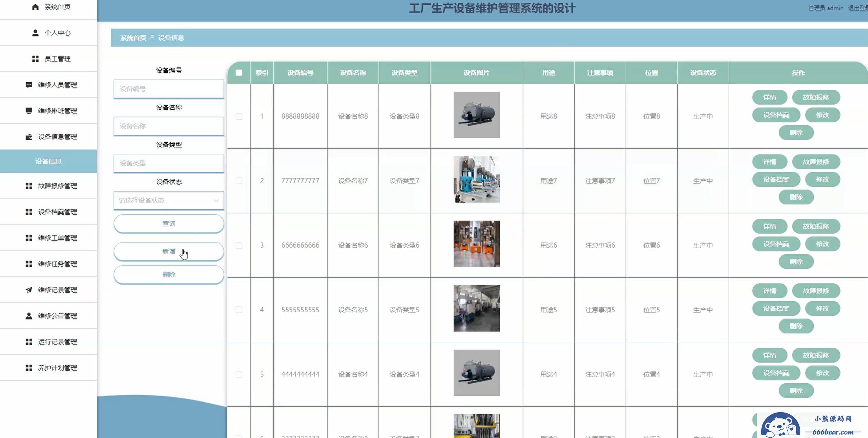Image resolution: width=868 pixels, height=438 pixels.
Task: Click the 新增 button
Action: [x=169, y=251]
